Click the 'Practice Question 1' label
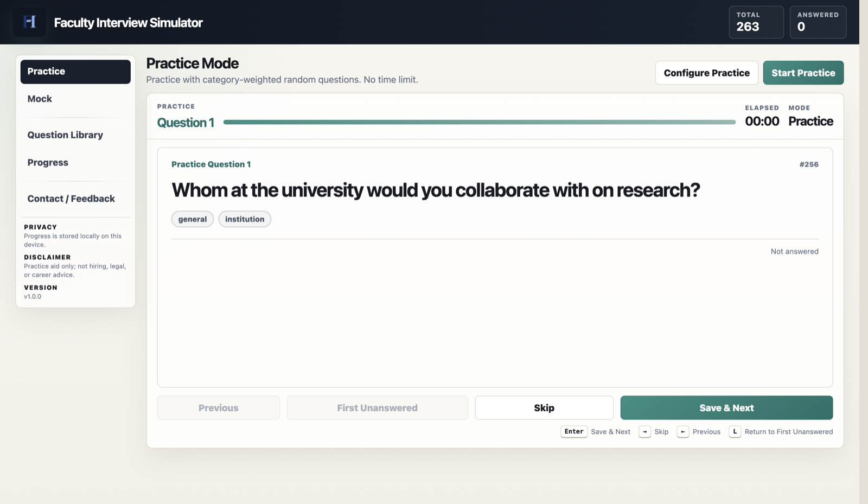Screen dimensions: 868x504 click(x=211, y=164)
